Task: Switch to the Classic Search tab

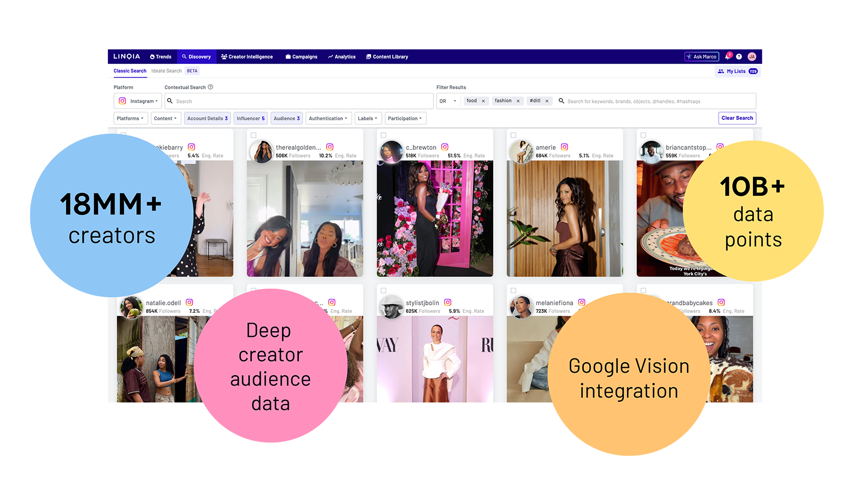Action: pos(130,71)
